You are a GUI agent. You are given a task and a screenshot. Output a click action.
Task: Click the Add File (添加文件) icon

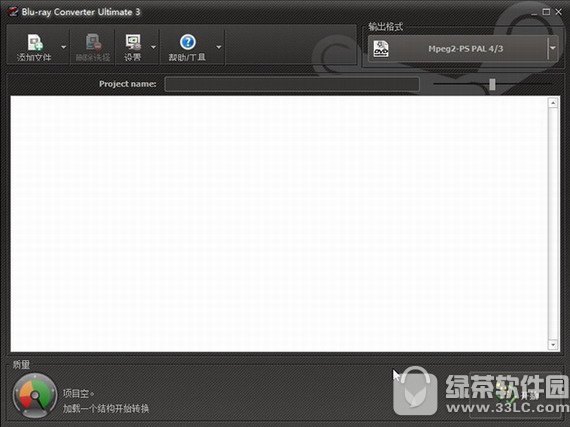pyautogui.click(x=35, y=43)
